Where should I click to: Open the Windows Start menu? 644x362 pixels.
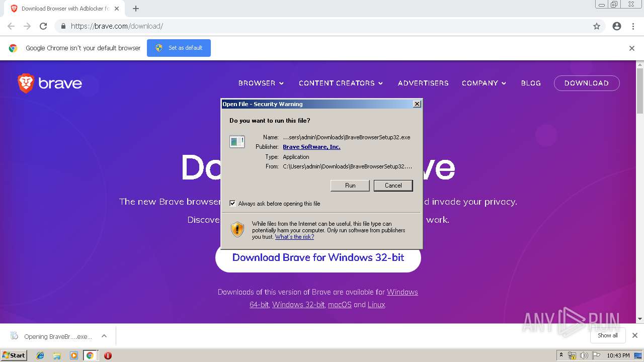(x=14, y=355)
